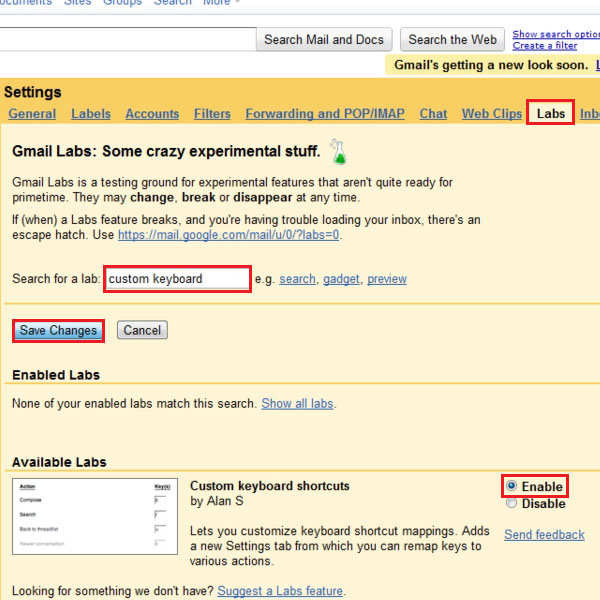
Task: Open Forwarding and POP/IMAP tab
Action: coord(325,114)
